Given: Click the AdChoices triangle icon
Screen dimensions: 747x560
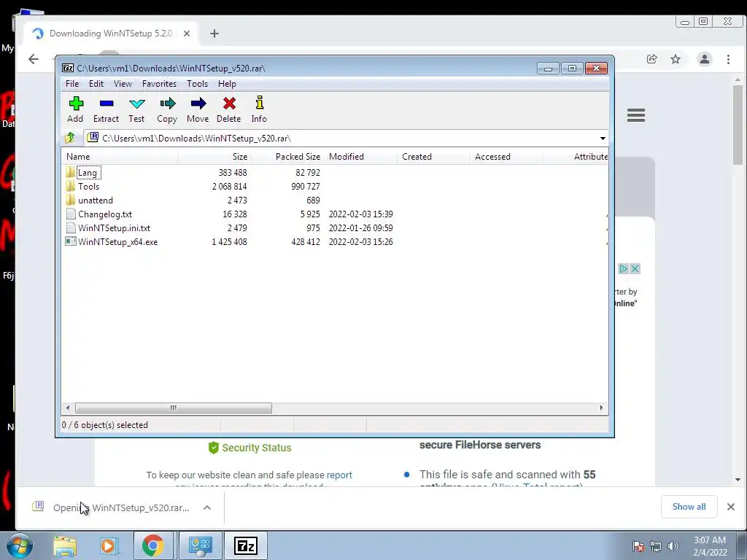Looking at the screenshot, I should 623,268.
